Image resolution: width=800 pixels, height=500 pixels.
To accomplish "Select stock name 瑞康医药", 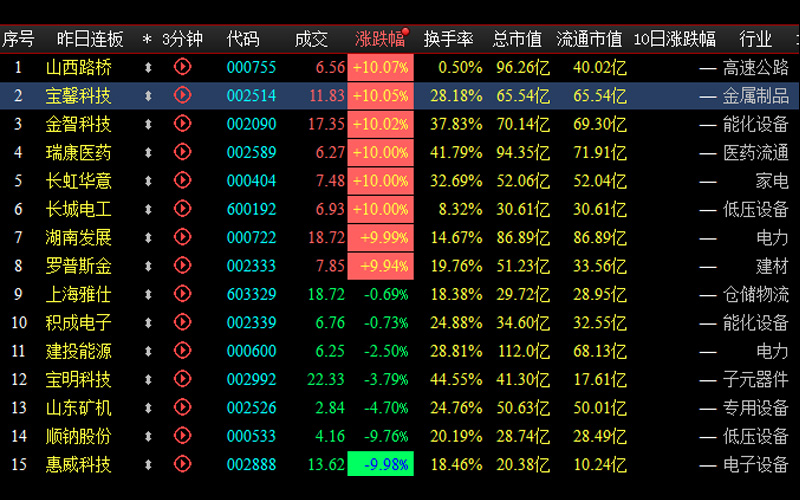I will (x=79, y=153).
